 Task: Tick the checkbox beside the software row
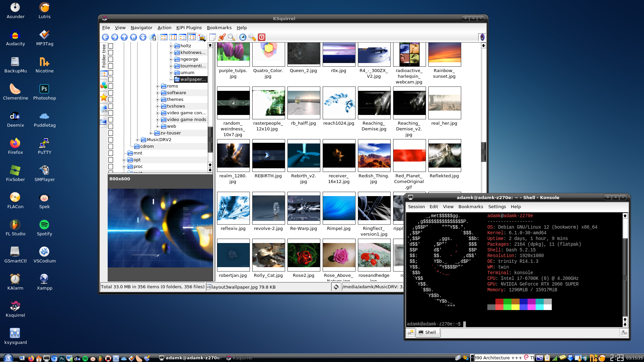coord(111,93)
